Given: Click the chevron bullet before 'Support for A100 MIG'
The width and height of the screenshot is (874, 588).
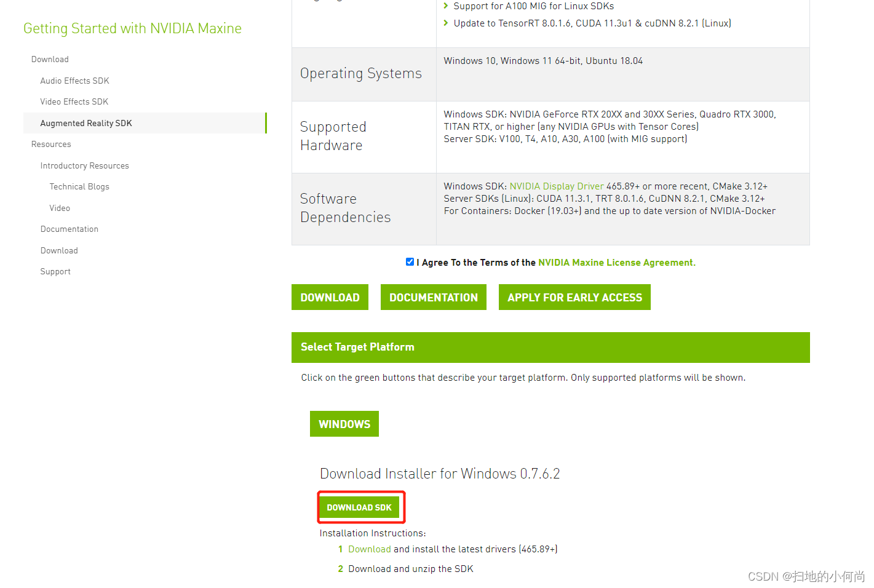Looking at the screenshot, I should [446, 6].
